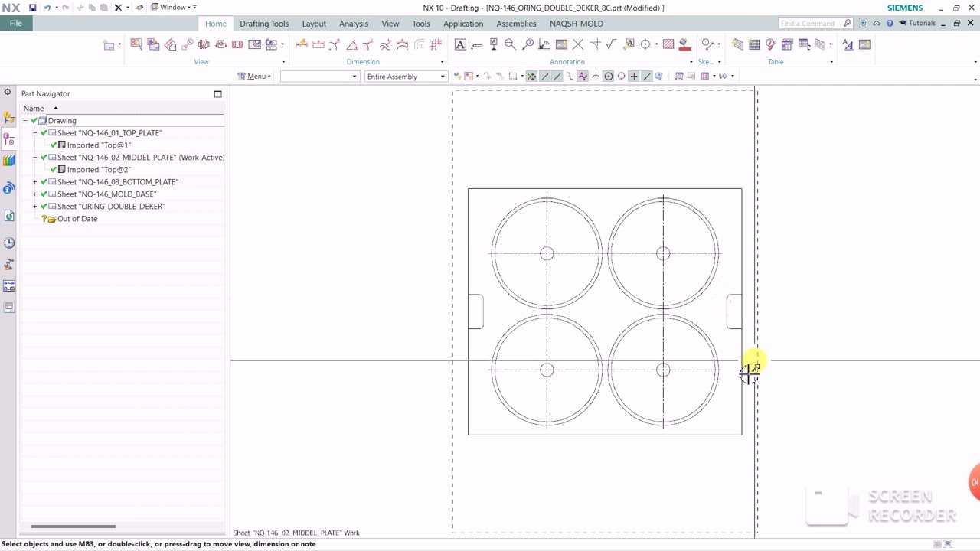Toggle the Sheet NQ-146_02_MIDDEL_PLATE check mark
This screenshot has width=980, height=551.
click(x=44, y=158)
